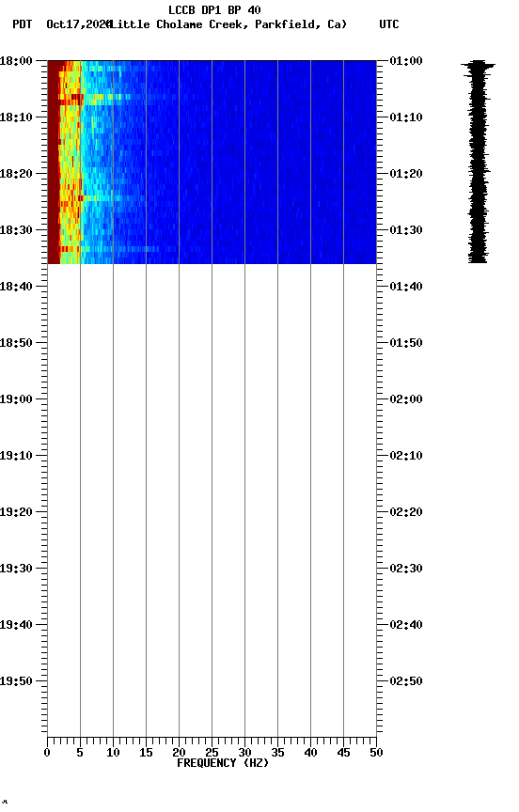This screenshot has width=519, height=812.
Task: Click the '01:20' UTC time label
Action: tap(406, 174)
